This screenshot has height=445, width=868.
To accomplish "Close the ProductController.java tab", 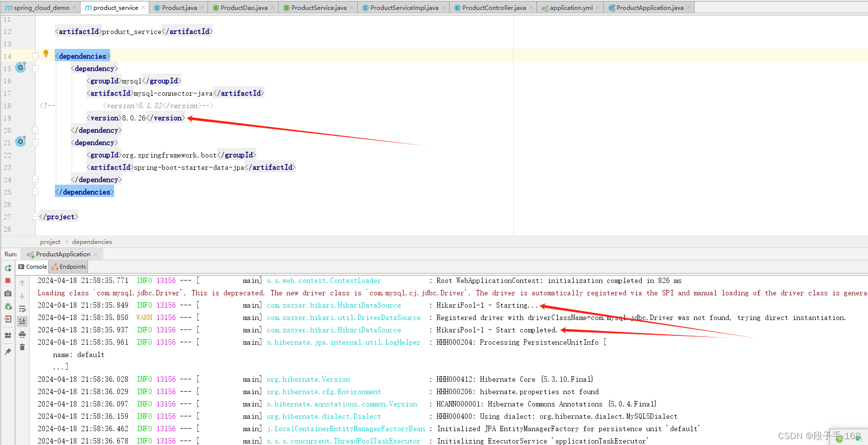I will pos(531,7).
